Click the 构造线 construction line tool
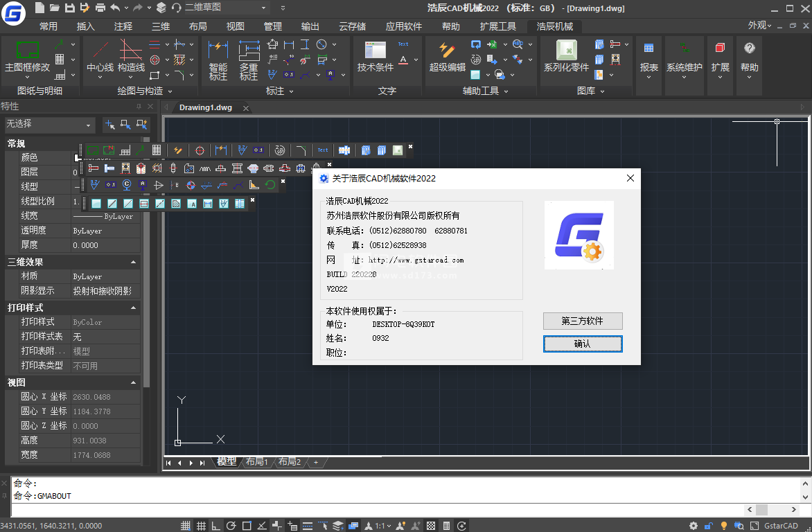 (x=131, y=51)
